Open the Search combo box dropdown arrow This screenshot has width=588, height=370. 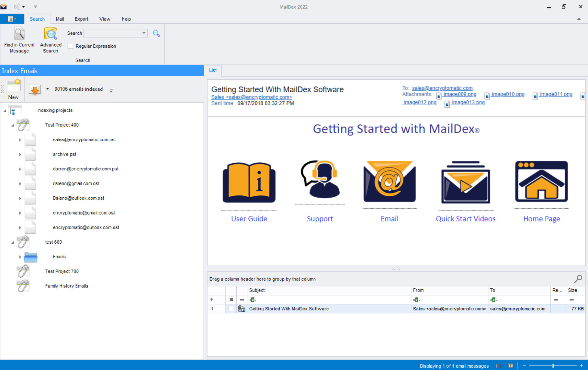coord(144,33)
